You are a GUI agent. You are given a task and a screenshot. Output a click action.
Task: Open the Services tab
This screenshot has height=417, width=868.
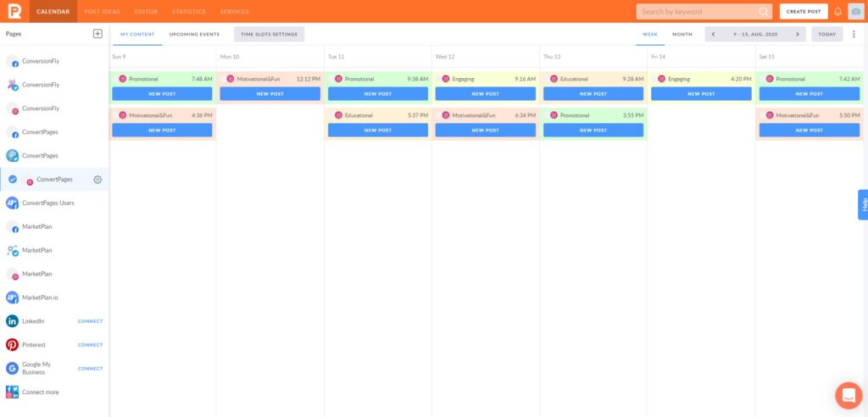click(x=234, y=12)
